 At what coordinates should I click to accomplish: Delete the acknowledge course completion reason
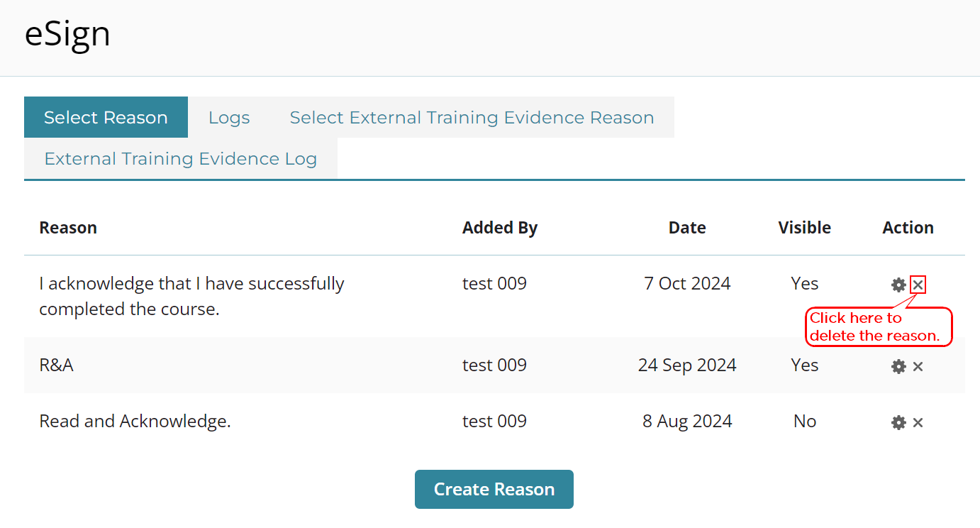click(x=918, y=285)
